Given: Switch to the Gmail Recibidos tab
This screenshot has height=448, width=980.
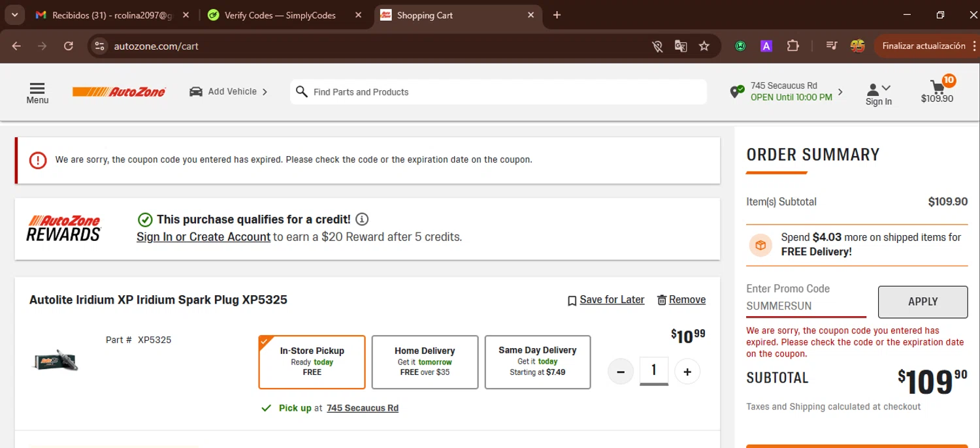Looking at the screenshot, I should pos(111,15).
